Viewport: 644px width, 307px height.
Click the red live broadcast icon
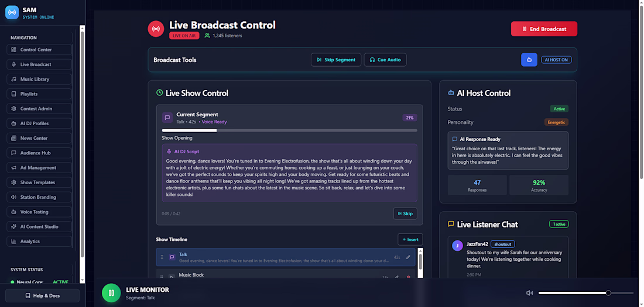156,29
